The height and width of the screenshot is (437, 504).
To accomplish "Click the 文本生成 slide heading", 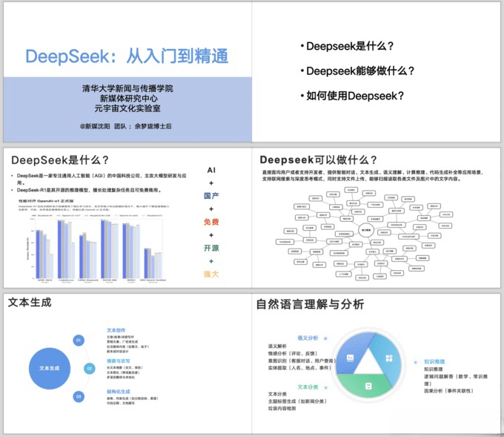I will 30,303.
